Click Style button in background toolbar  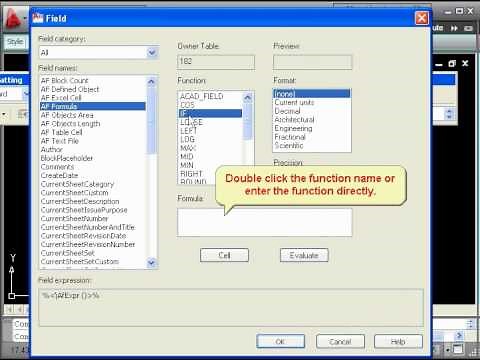[x=15, y=42]
